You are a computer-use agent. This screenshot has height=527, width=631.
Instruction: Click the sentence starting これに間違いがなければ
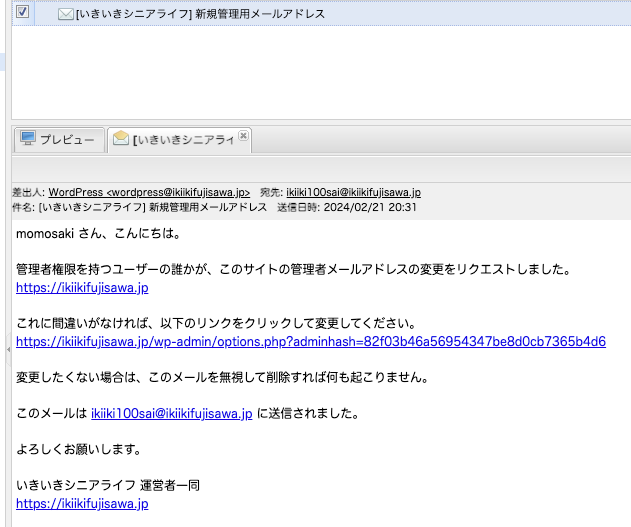(x=216, y=323)
